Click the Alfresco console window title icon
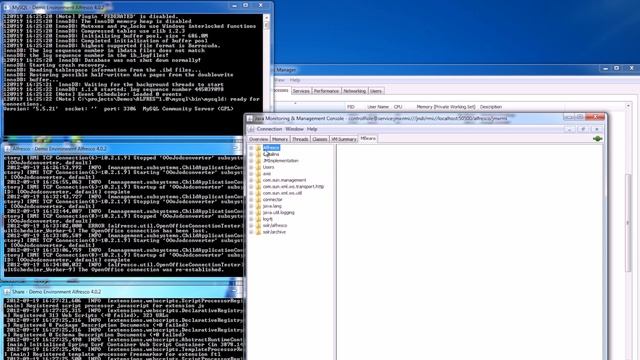Viewport: 640px width, 360px height. tap(7, 149)
